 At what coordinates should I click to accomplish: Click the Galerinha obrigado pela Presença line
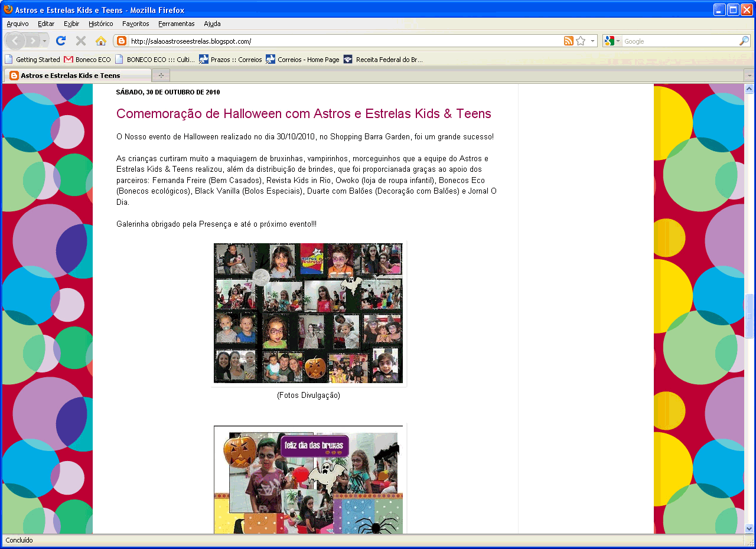point(216,224)
